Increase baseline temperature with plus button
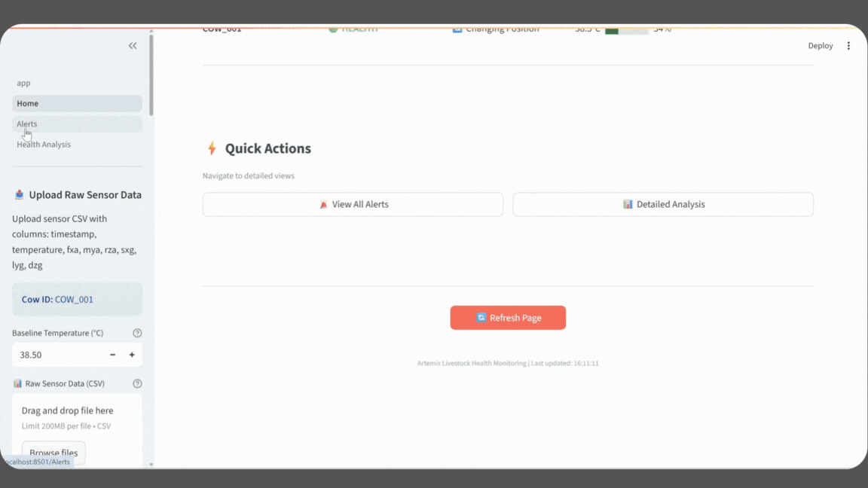This screenshot has height=488, width=868. click(132, 355)
